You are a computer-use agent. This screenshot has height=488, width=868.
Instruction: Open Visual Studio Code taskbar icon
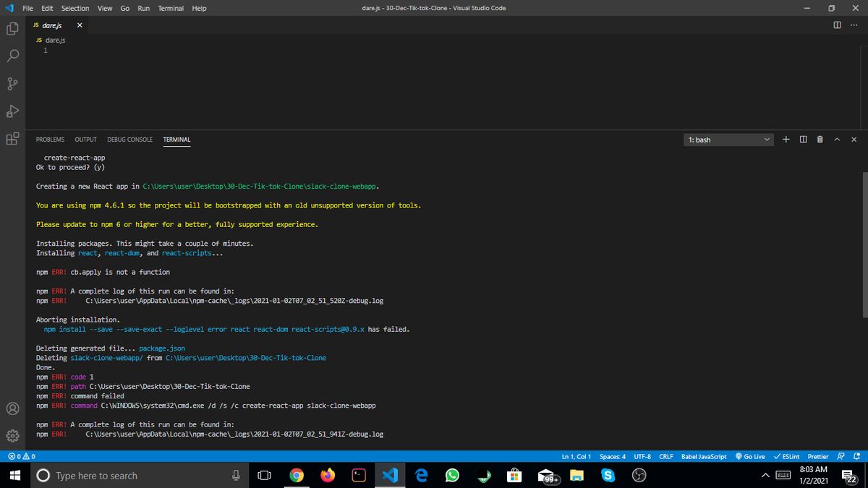[x=390, y=475]
